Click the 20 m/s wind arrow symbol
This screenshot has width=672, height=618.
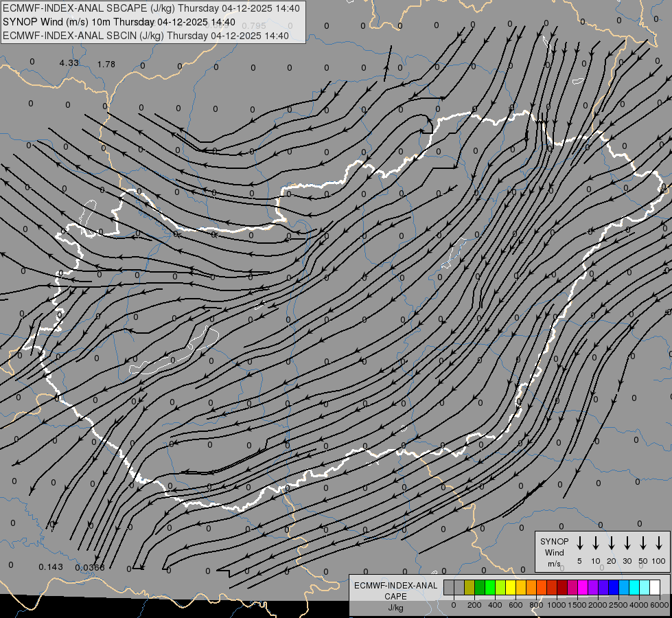pyautogui.click(x=611, y=543)
